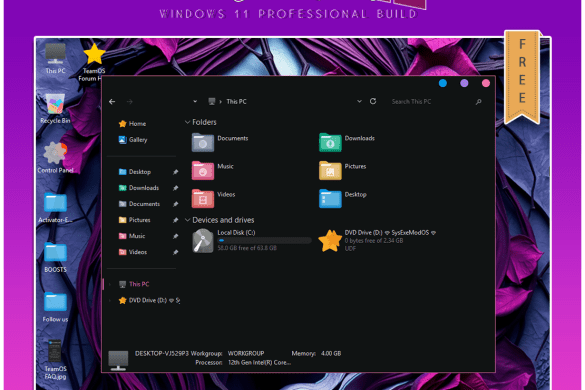Collapse the Folders group
Viewport: 585px width, 390px height.
coord(187,122)
